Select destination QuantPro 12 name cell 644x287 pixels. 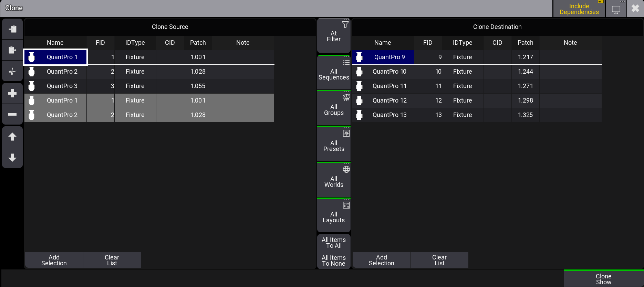click(383, 100)
